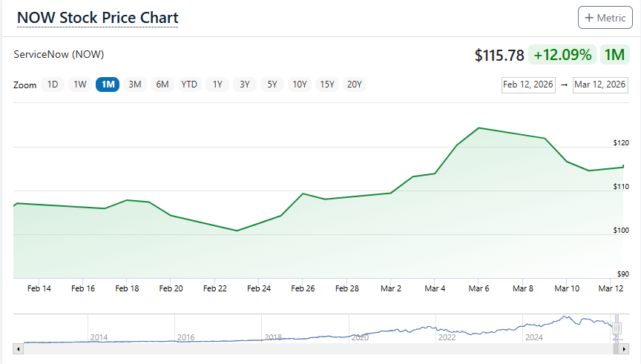Click the $110 y-axis label

pos(621,186)
